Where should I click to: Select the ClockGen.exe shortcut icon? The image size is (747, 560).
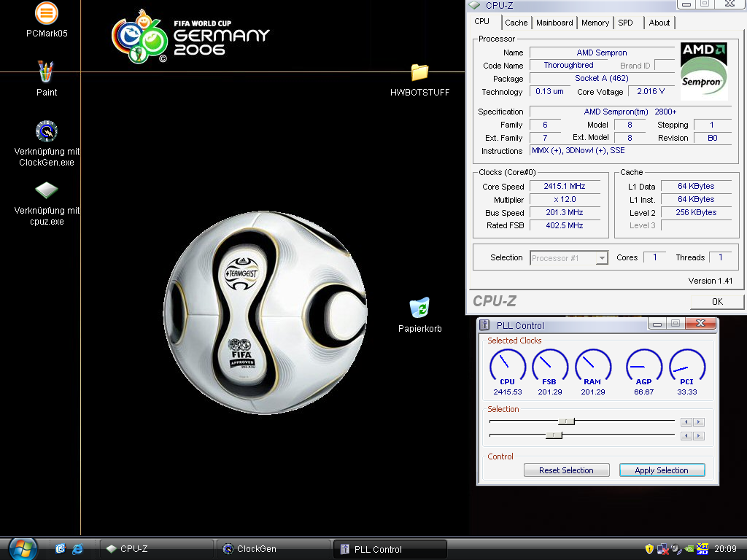click(x=46, y=131)
